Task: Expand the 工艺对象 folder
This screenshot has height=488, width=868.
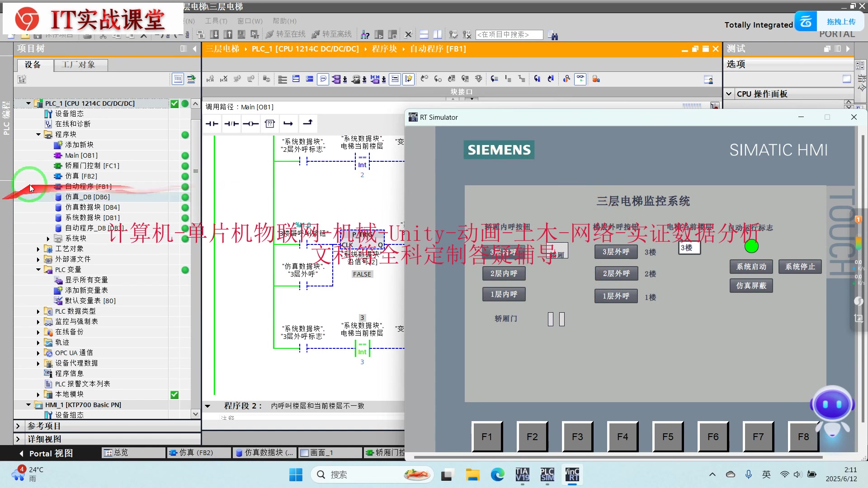Action: coord(38,249)
